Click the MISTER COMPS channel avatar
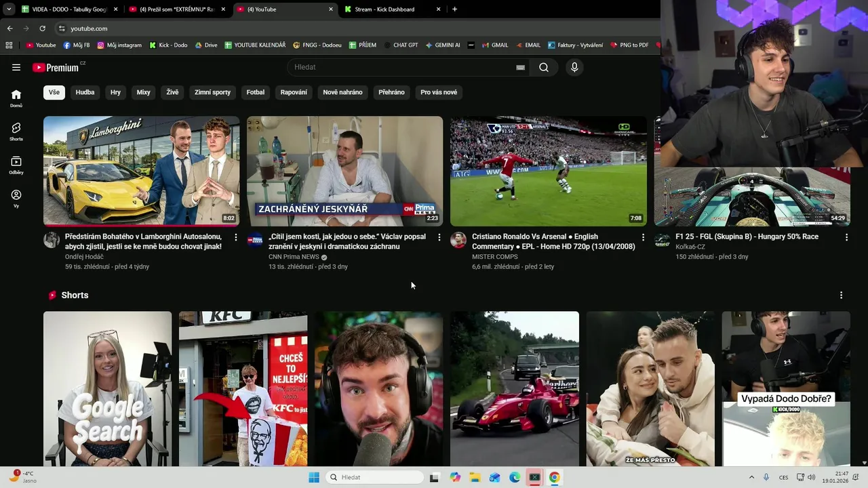Screen dimensions: 868x488 (x=458, y=240)
